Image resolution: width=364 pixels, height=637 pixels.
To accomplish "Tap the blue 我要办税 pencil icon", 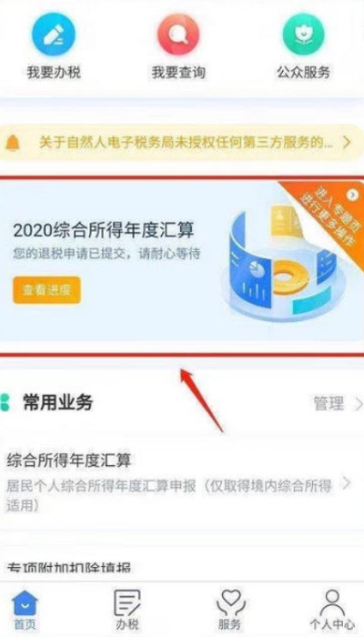I will point(54,35).
